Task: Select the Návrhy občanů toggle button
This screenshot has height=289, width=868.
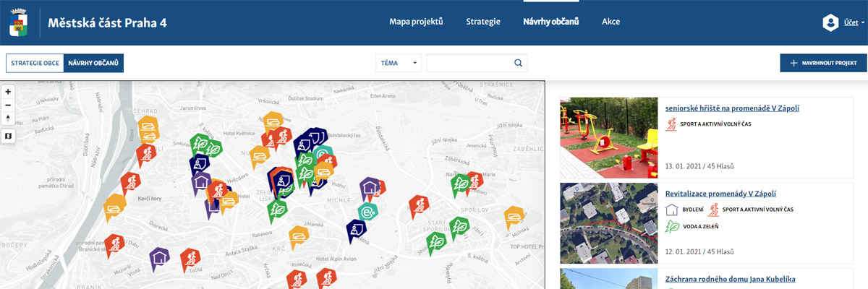Action: (x=93, y=63)
